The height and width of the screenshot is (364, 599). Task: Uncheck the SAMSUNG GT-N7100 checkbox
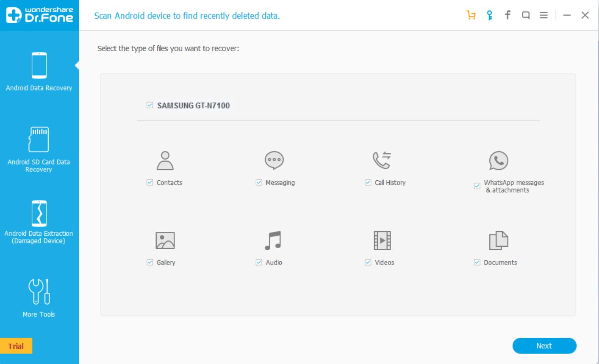[150, 105]
